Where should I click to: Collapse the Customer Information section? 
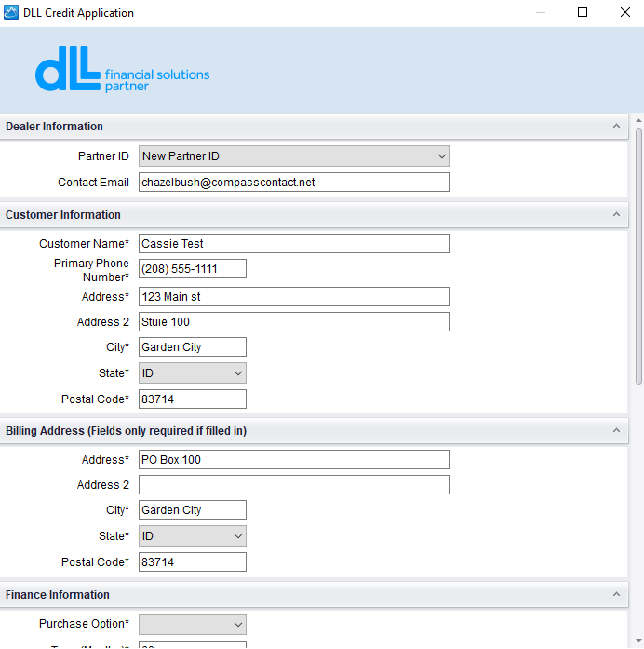coord(616,214)
